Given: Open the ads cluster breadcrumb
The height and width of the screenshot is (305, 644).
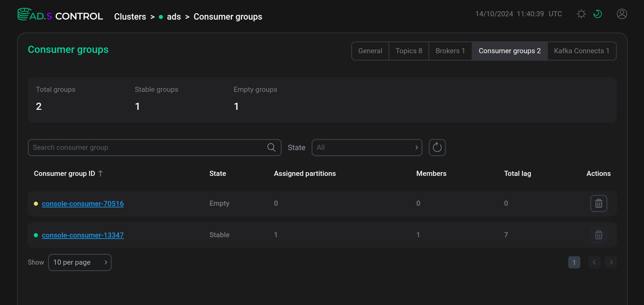Looking at the screenshot, I should 174,17.
